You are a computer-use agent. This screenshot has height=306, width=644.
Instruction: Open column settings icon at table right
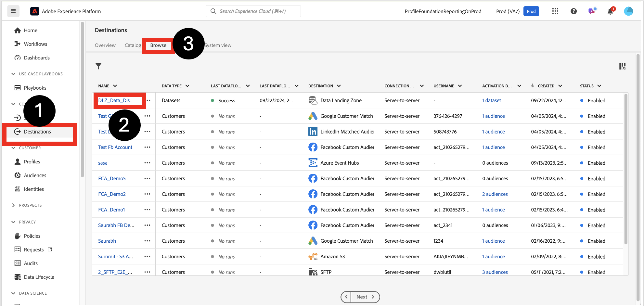pos(622,67)
